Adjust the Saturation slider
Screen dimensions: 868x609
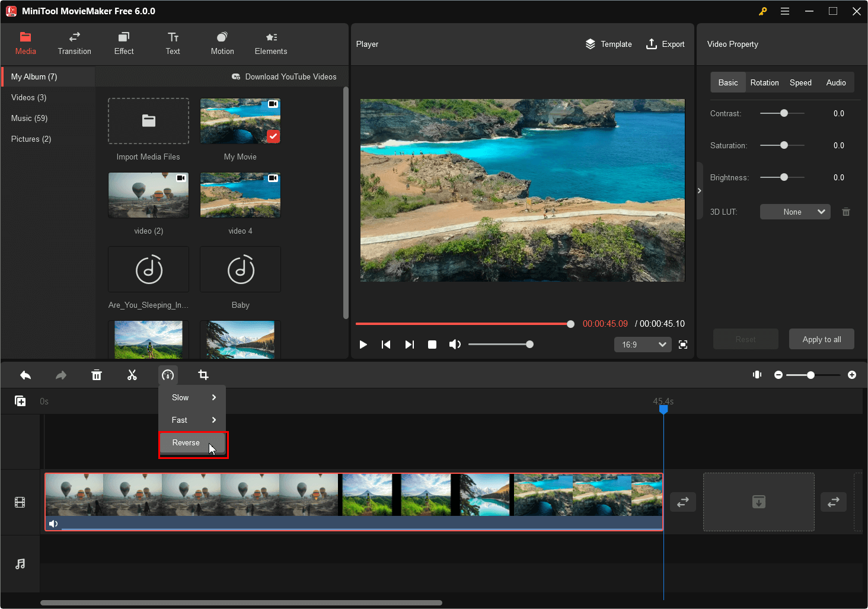(783, 145)
